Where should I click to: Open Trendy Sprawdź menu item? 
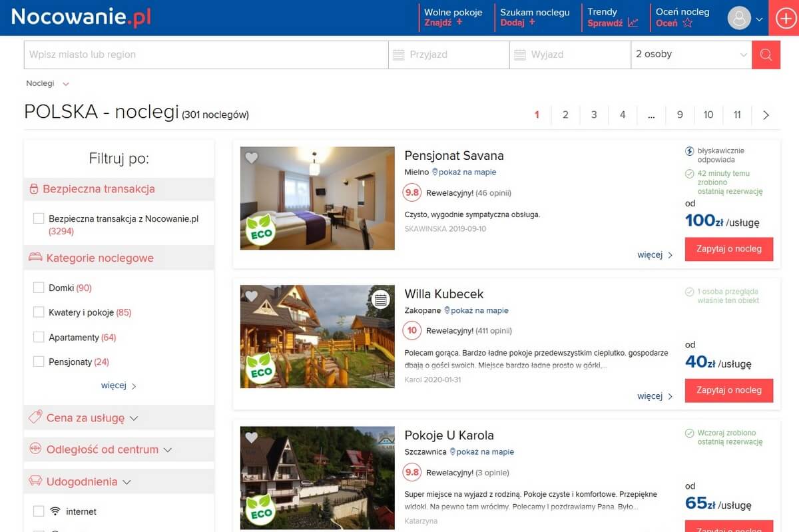point(613,17)
